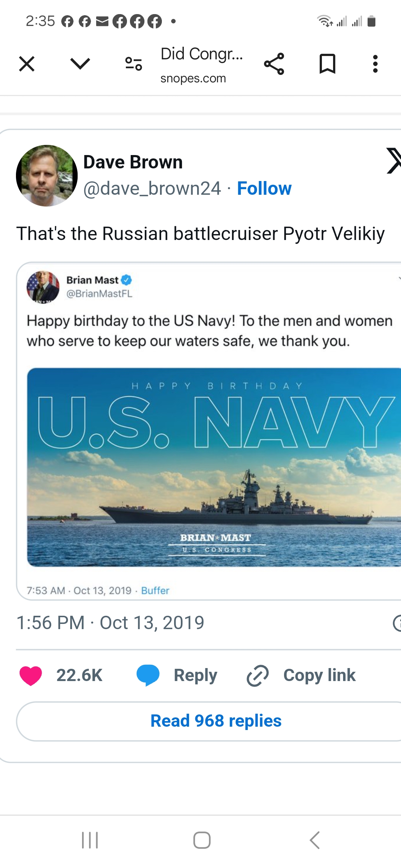Image resolution: width=401 pixels, height=868 pixels.
Task: Collapse browser with the down chevron
Action: [80, 64]
